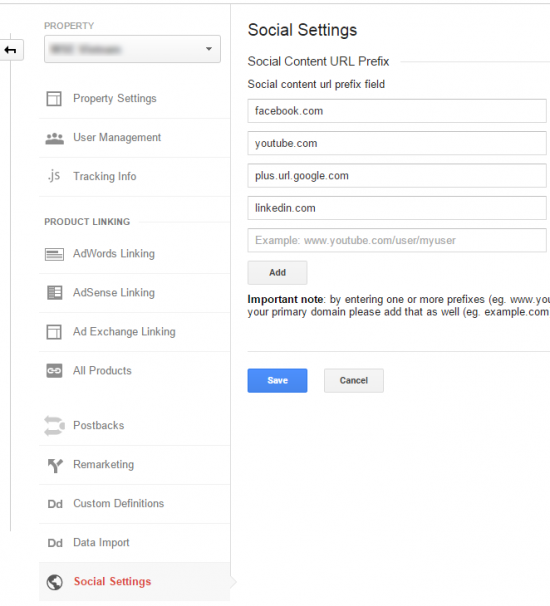This screenshot has width=550, height=606.
Task: Open Property Settings menu item
Action: coord(115,99)
